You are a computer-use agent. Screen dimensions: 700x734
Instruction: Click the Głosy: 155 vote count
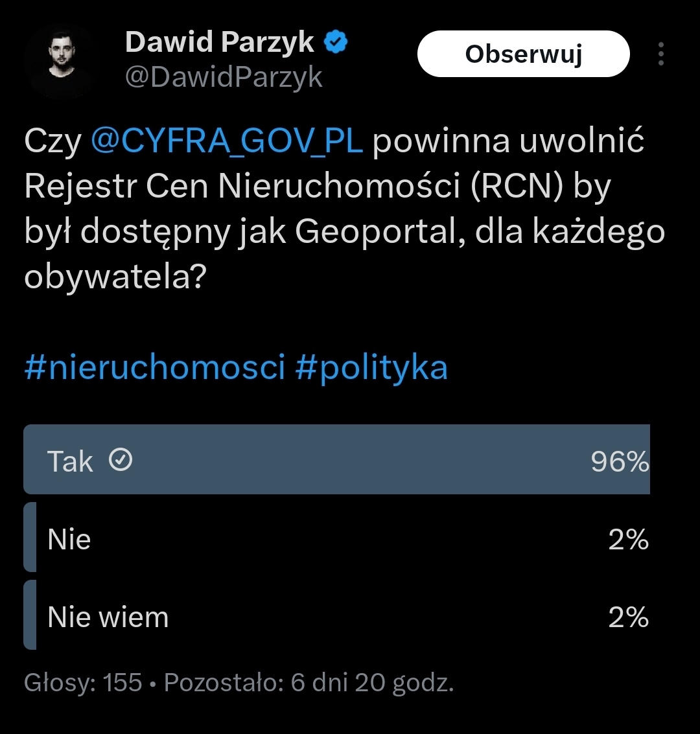83,682
